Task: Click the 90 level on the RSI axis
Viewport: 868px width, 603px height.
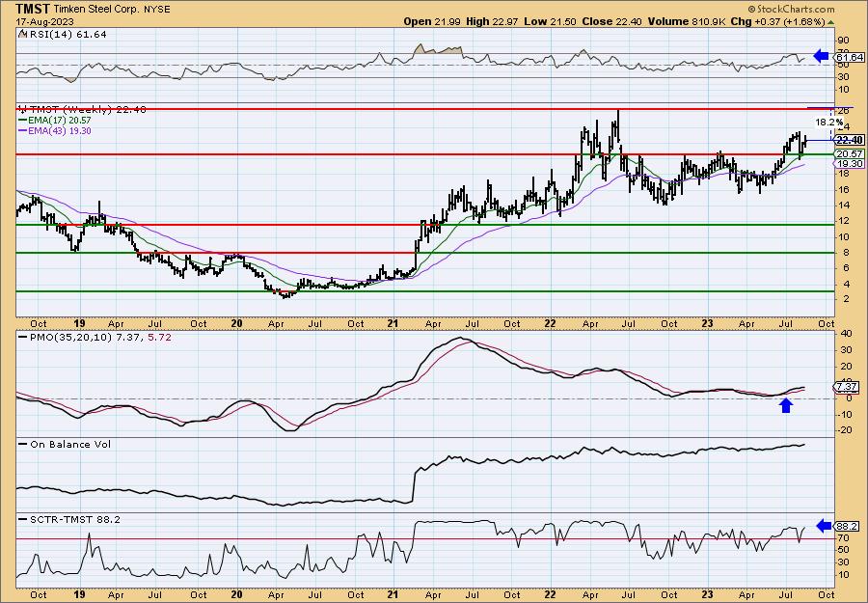Action: point(844,40)
